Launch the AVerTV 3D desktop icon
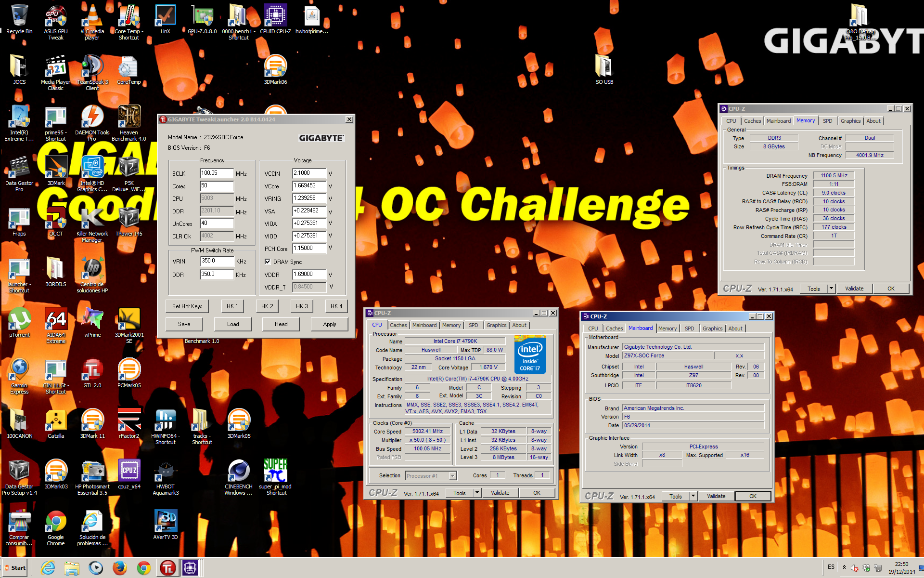The image size is (924, 578). point(166,525)
